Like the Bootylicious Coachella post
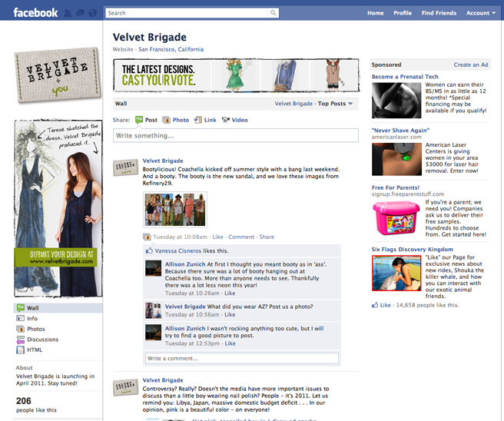 [217, 237]
